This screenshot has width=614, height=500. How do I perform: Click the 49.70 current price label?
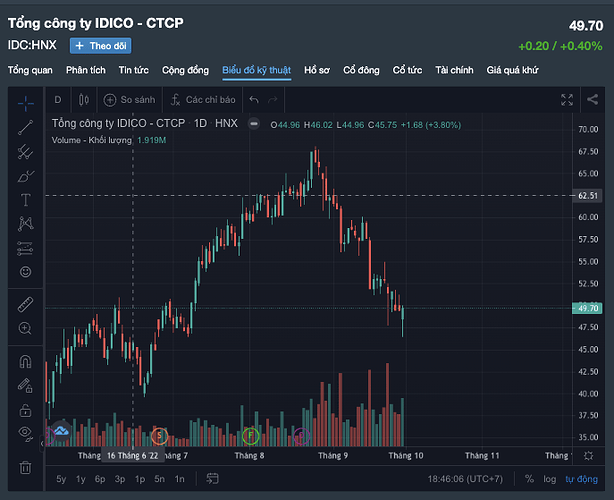pos(587,308)
